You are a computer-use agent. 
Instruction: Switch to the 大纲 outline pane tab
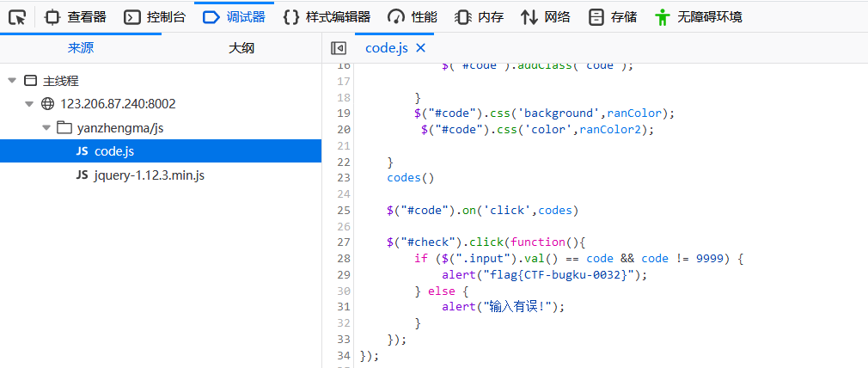coord(241,48)
